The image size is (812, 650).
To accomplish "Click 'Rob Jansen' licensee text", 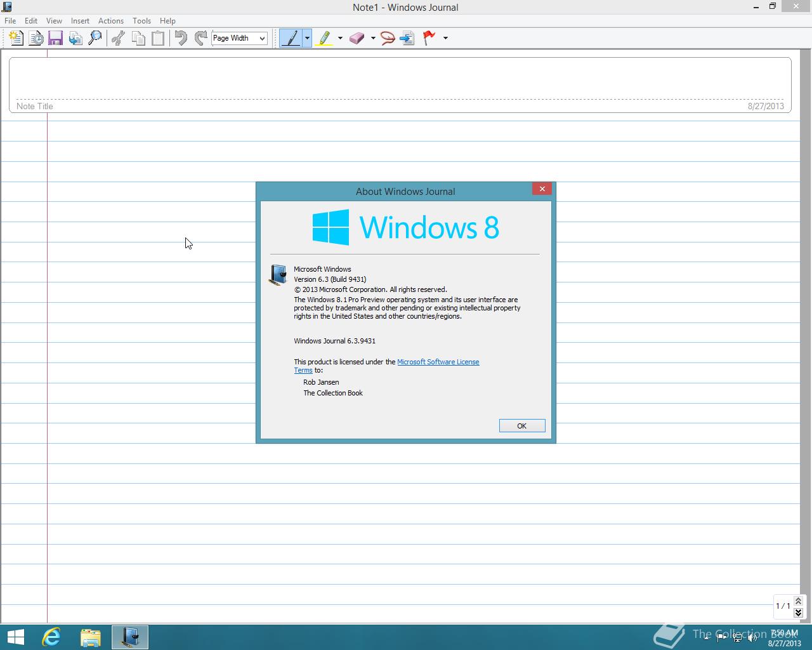I will [321, 382].
